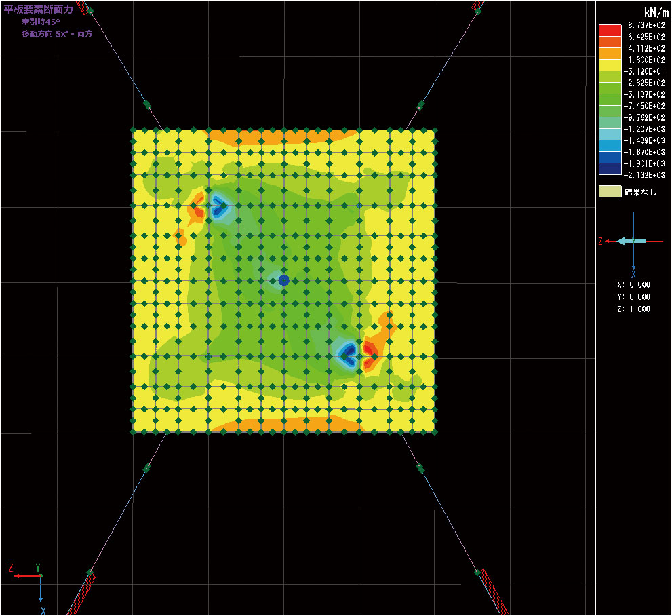The width and height of the screenshot is (672, 616).
Task: Click the 結果なし legend label
Action: click(640, 192)
